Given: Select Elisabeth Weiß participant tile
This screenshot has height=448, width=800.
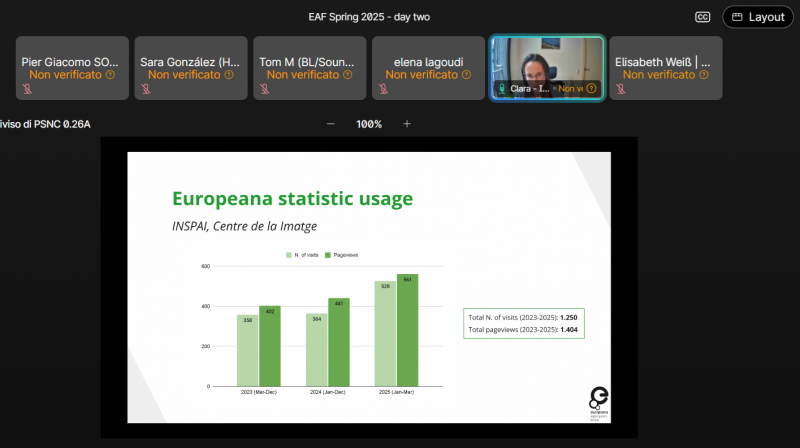Looking at the screenshot, I should click(x=666, y=68).
